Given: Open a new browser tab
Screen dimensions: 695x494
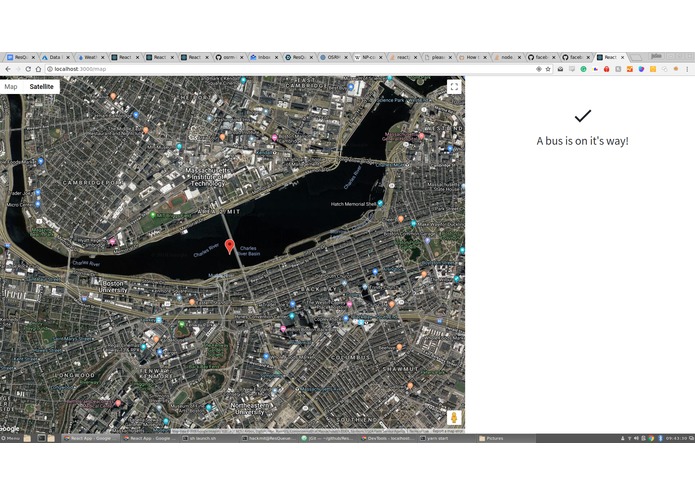Looking at the screenshot, I should click(x=636, y=57).
